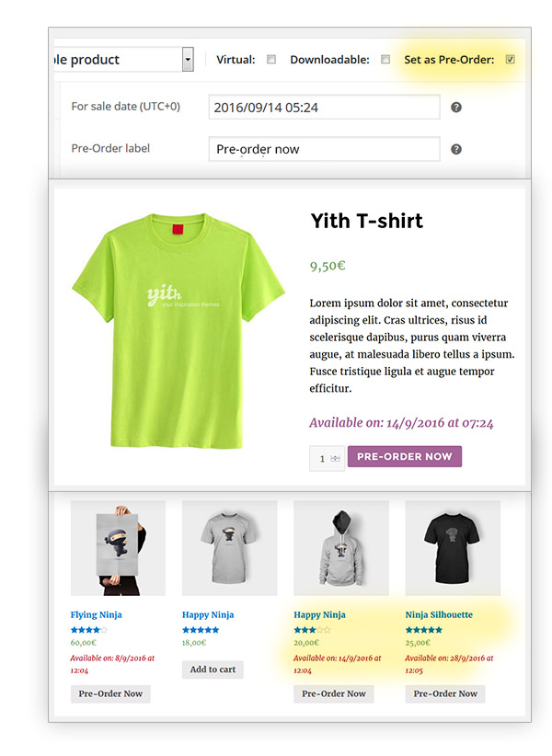Click five-star rating under Happy Ninja t-shirt
Viewport: 552px width, 756px height.
point(201,630)
